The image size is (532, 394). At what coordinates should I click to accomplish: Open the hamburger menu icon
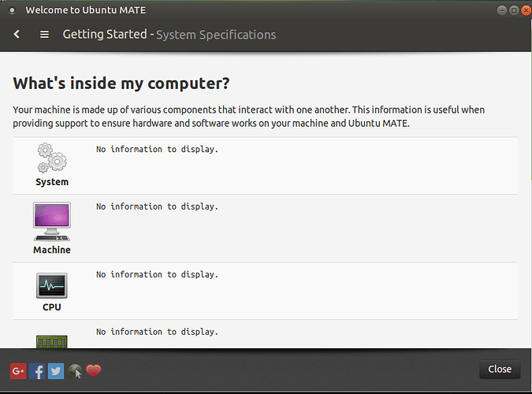click(x=44, y=35)
